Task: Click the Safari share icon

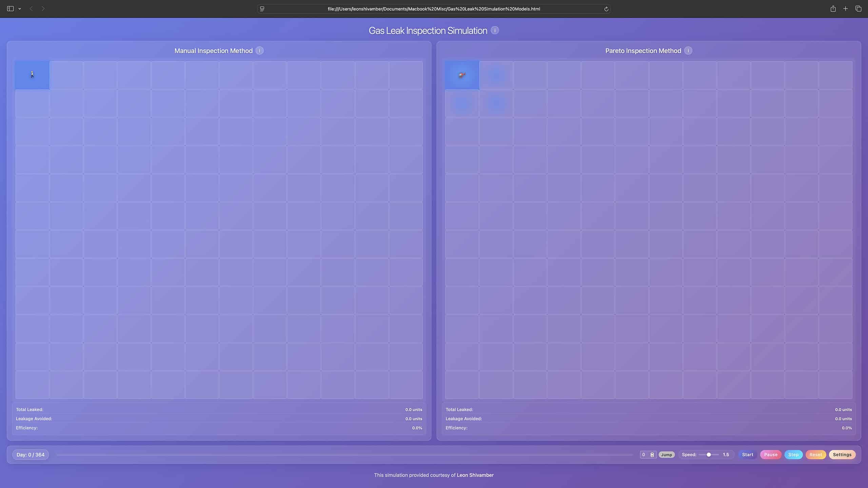Action: 833,9
